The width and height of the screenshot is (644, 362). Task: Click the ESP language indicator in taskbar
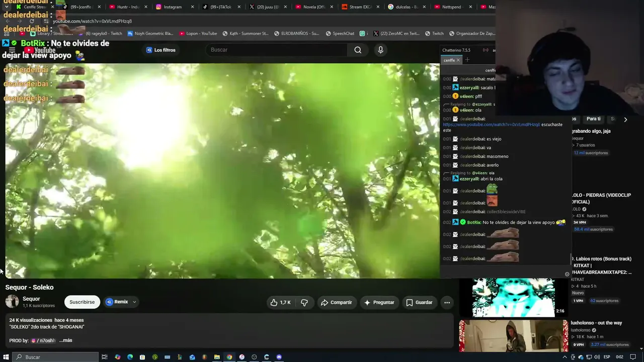(x=607, y=357)
